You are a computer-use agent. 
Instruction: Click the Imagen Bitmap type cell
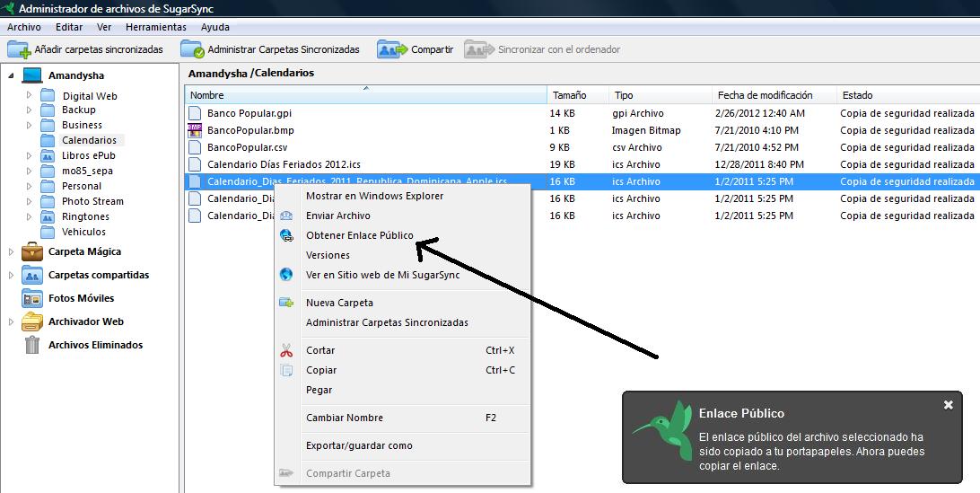click(646, 130)
